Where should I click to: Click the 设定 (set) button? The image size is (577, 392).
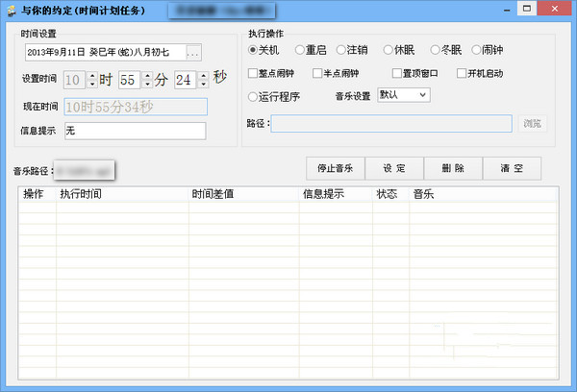(394, 168)
